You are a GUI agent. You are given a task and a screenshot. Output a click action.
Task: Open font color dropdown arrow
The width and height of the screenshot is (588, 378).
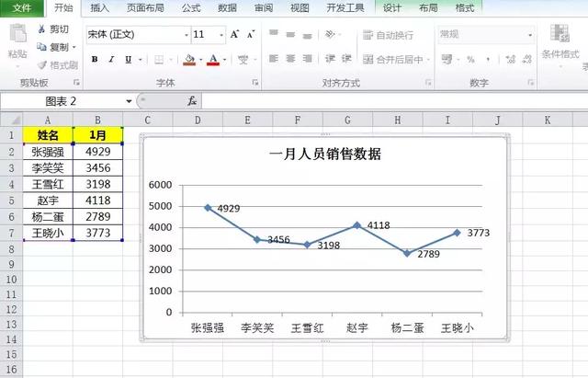224,59
